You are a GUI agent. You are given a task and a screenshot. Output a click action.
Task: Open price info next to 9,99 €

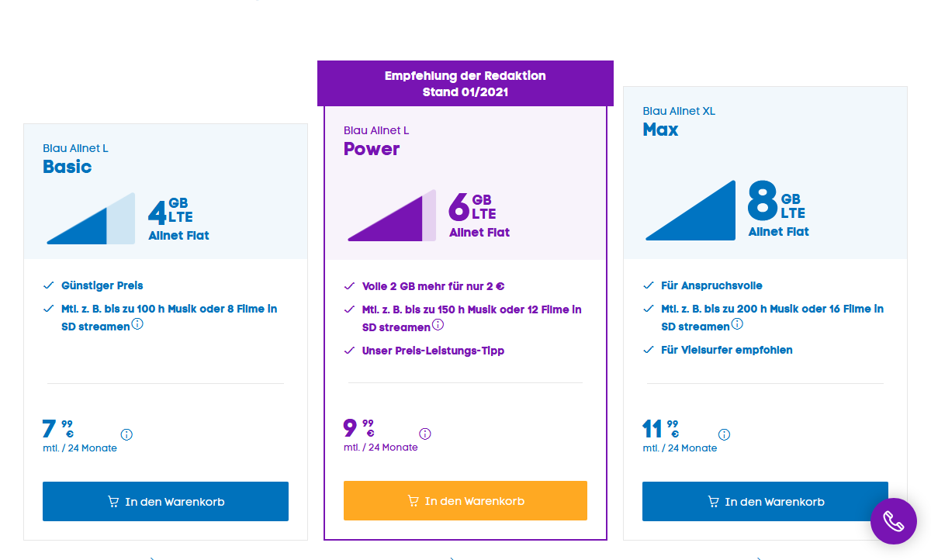(x=425, y=434)
